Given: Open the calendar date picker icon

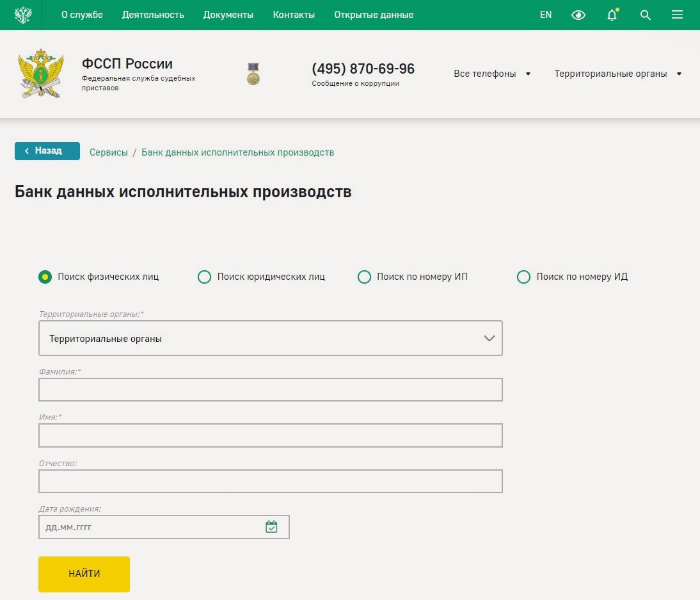Looking at the screenshot, I should click(271, 527).
